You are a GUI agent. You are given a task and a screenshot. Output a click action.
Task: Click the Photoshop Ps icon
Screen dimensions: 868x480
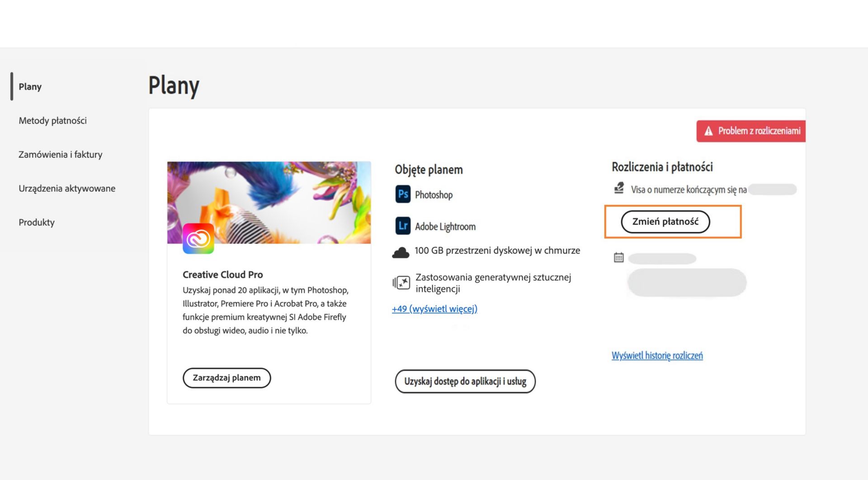coord(402,195)
